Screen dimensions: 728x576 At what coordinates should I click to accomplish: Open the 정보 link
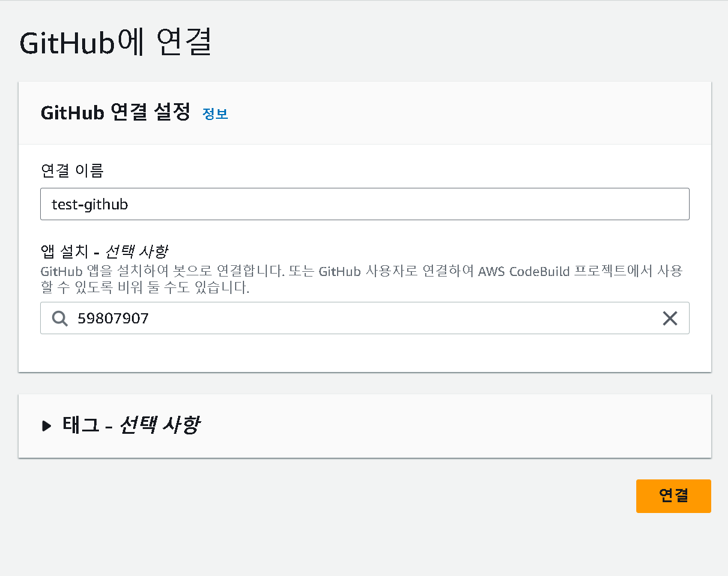pyautogui.click(x=215, y=113)
